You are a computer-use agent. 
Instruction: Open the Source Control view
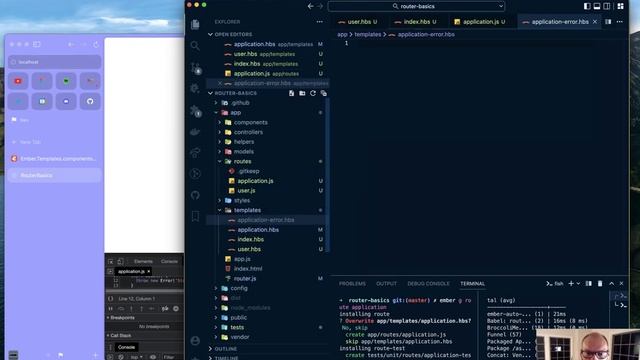(196, 68)
